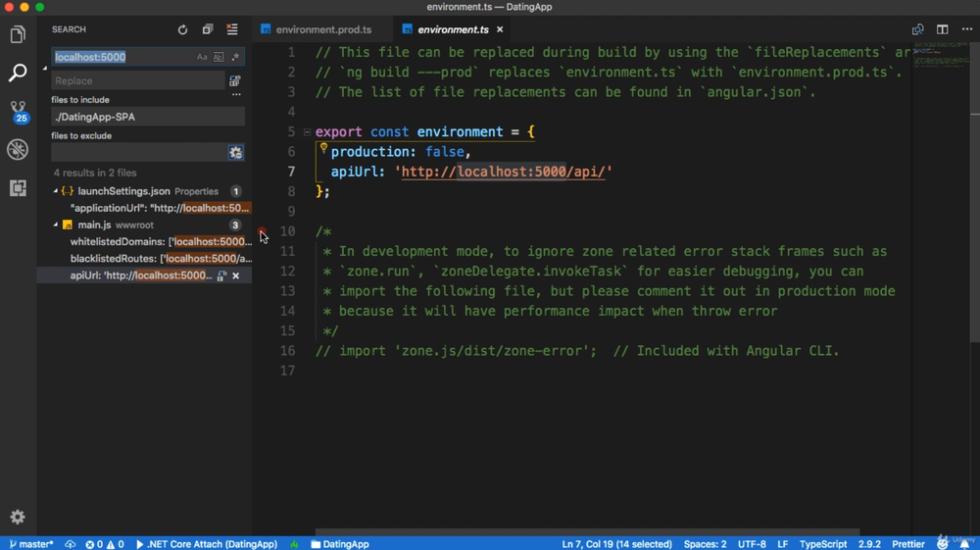Close the environment.ts tab

click(x=500, y=29)
